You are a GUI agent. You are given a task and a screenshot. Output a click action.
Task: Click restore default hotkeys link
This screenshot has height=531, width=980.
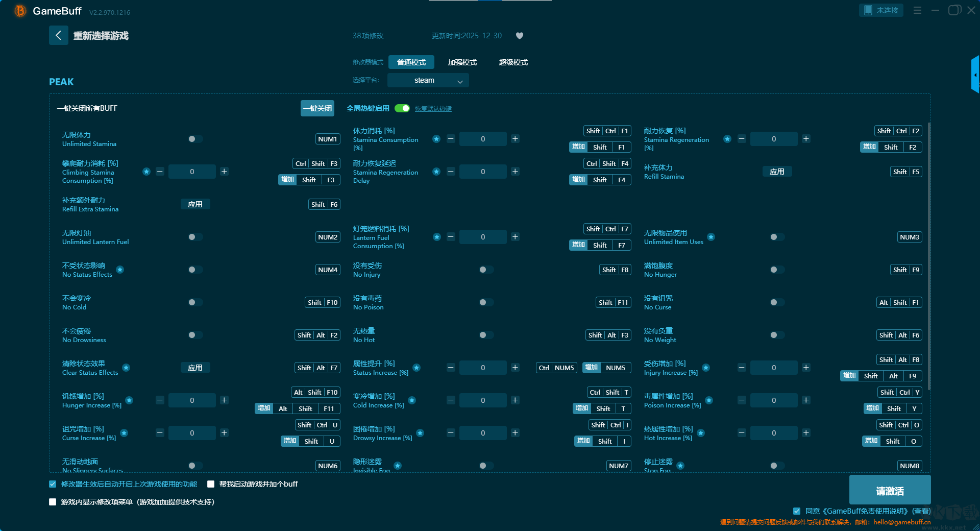pos(433,109)
